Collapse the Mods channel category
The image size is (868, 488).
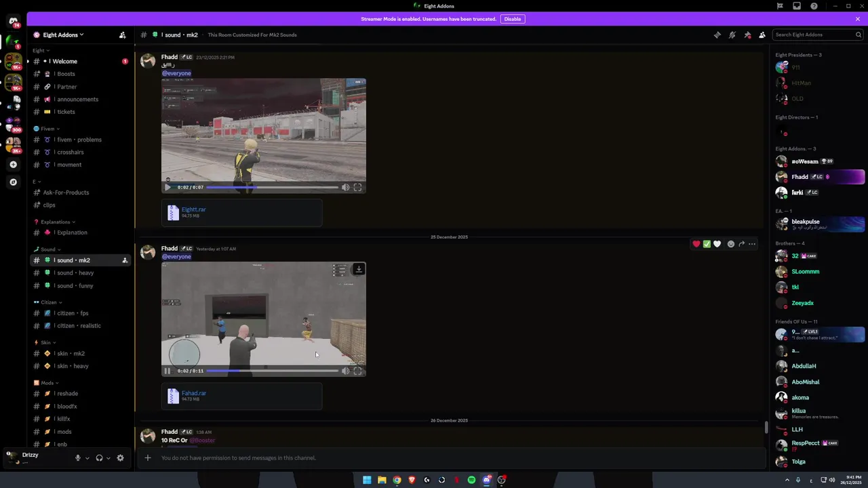tap(46, 383)
